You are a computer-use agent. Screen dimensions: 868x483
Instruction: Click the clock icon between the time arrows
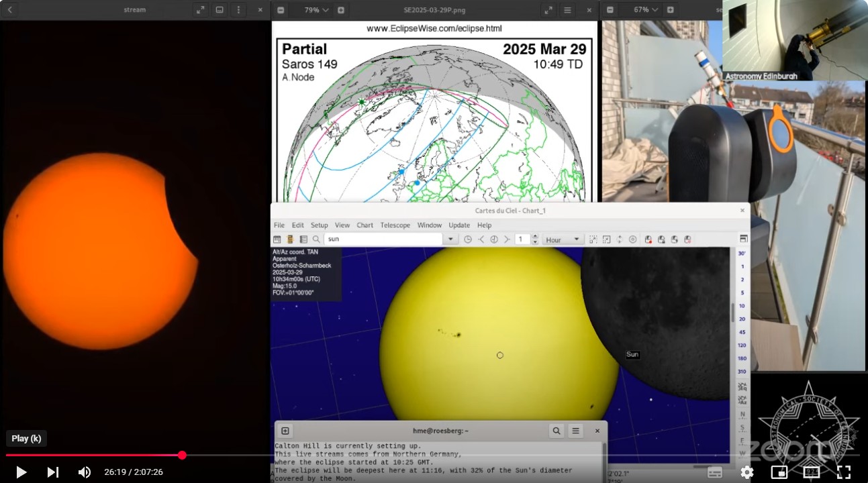(x=494, y=239)
